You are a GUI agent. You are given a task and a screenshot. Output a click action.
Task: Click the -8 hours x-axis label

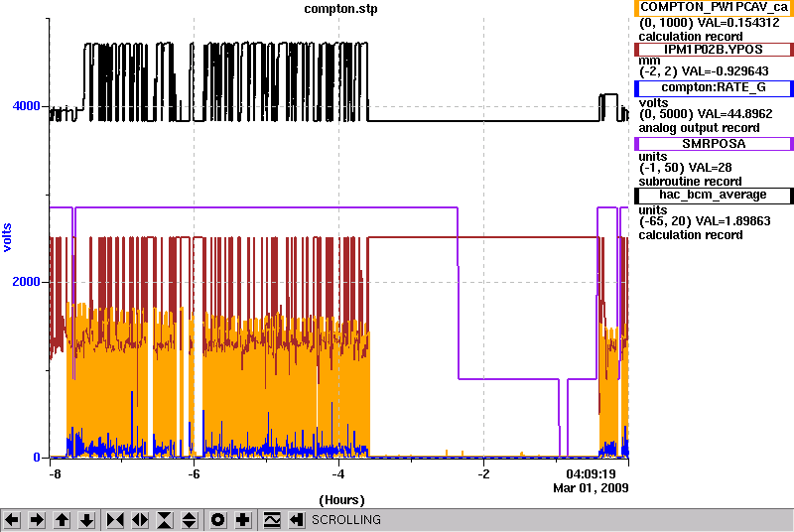(x=56, y=474)
